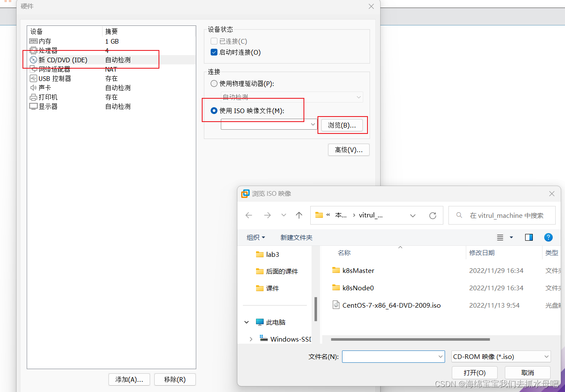Click the CentOS ISO disc file icon

(336, 305)
